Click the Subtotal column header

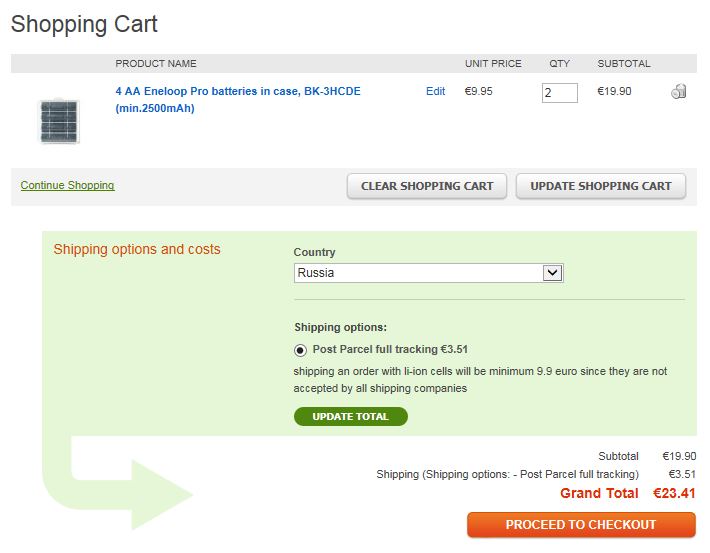click(x=623, y=63)
